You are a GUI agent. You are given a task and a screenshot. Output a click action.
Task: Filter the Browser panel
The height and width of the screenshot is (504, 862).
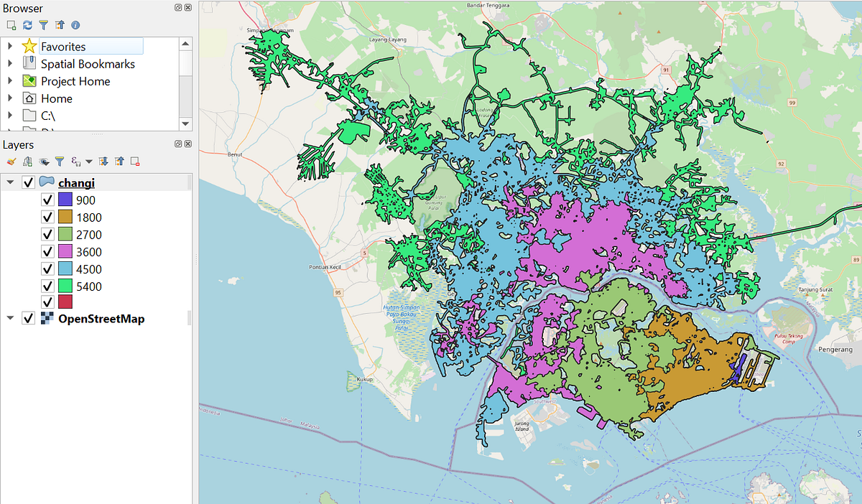[x=43, y=24]
